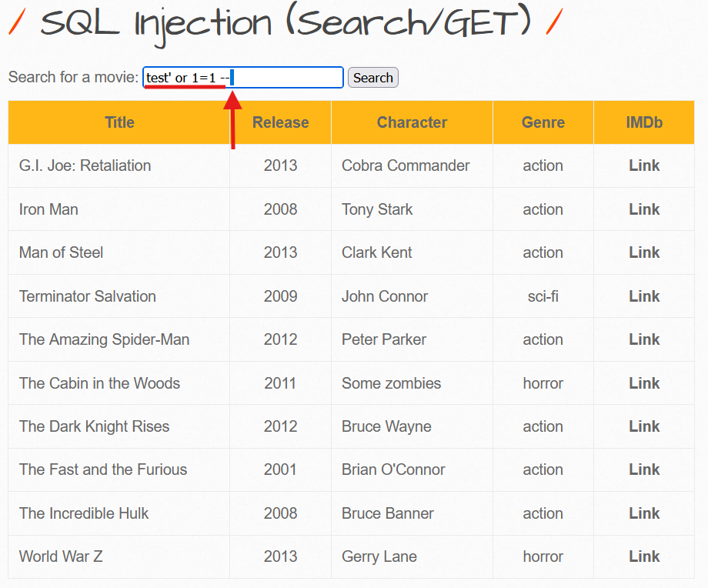The height and width of the screenshot is (588, 708).
Task: Click the Genre column header
Action: (543, 122)
